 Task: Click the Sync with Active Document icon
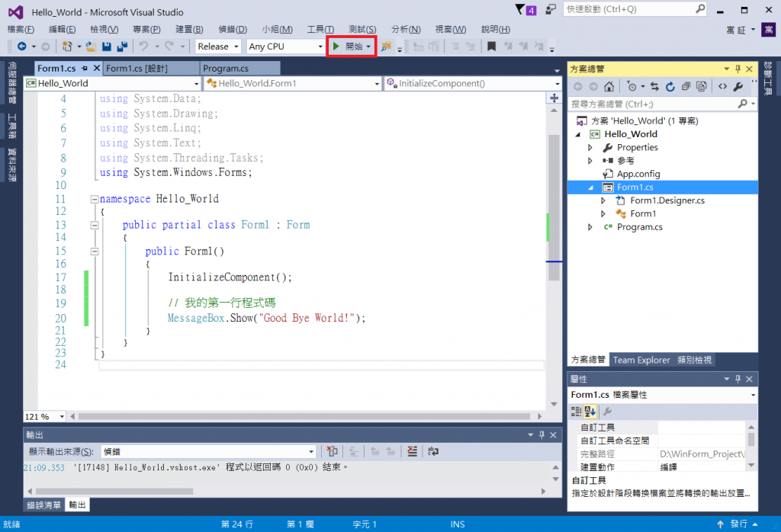[654, 86]
